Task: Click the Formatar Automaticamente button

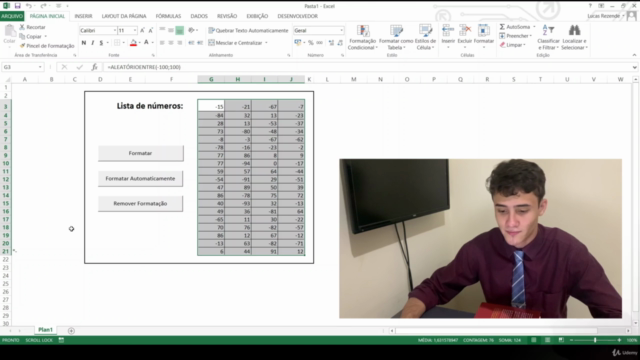Action: coord(140,178)
